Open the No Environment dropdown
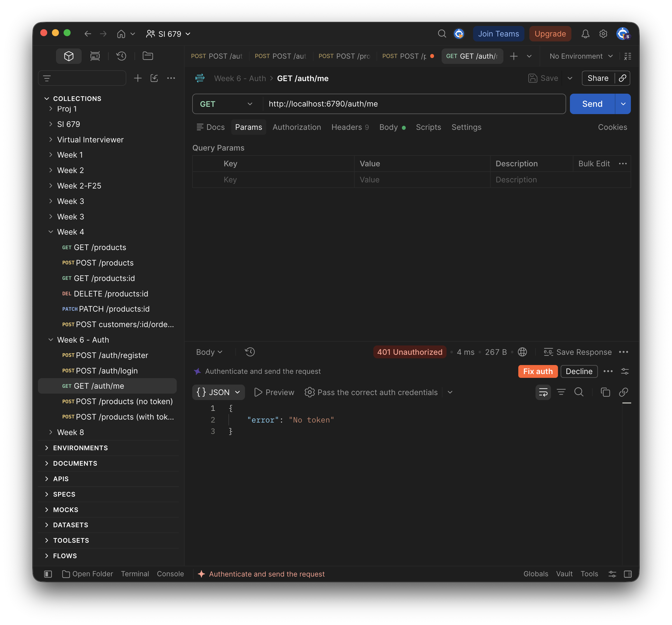Screen dimensions: 672x625 pyautogui.click(x=581, y=56)
